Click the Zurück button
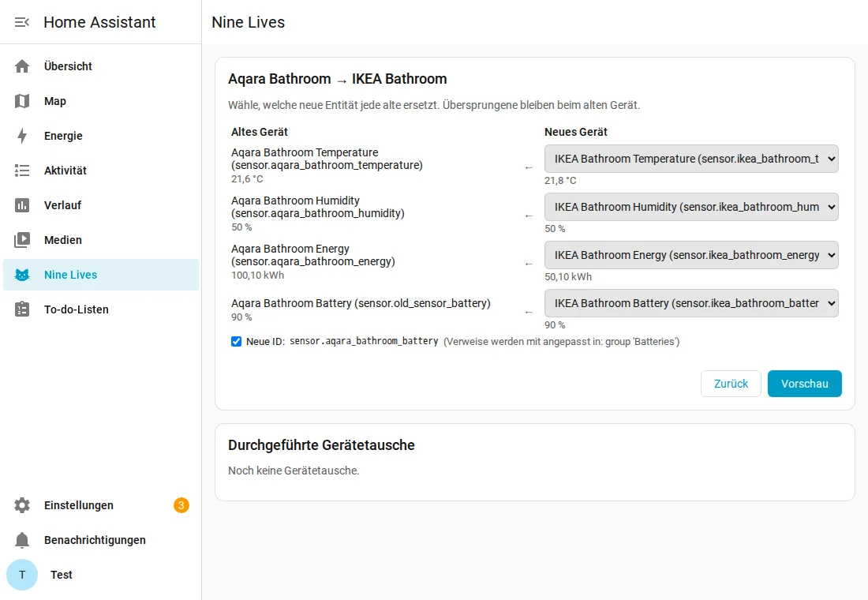 [731, 384]
